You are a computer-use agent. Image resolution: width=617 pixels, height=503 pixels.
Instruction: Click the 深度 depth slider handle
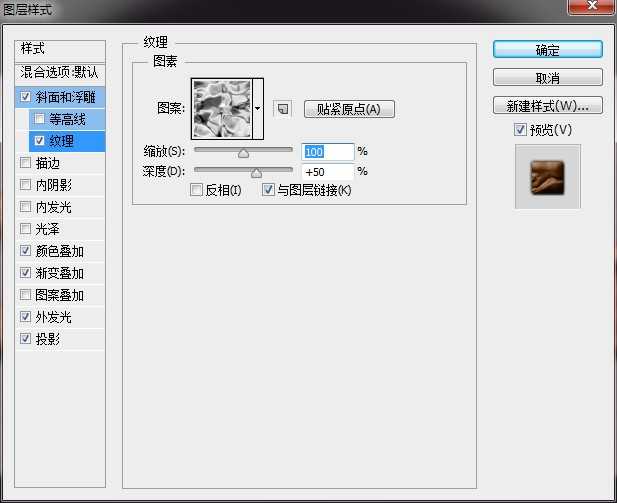(x=256, y=172)
